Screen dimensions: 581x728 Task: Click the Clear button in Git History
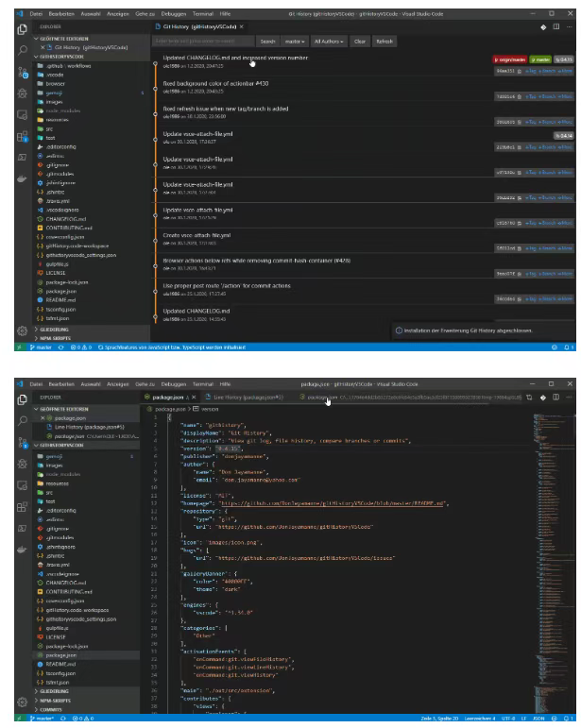[x=360, y=42]
